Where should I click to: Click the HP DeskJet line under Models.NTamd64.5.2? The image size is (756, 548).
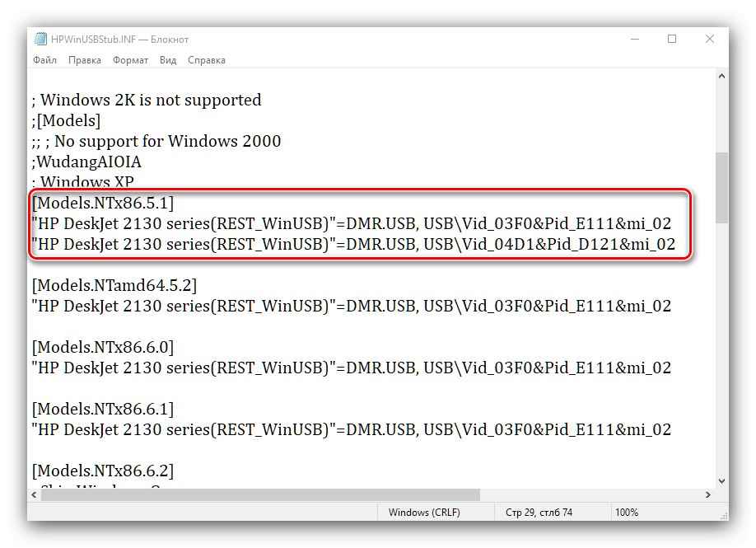(352, 307)
